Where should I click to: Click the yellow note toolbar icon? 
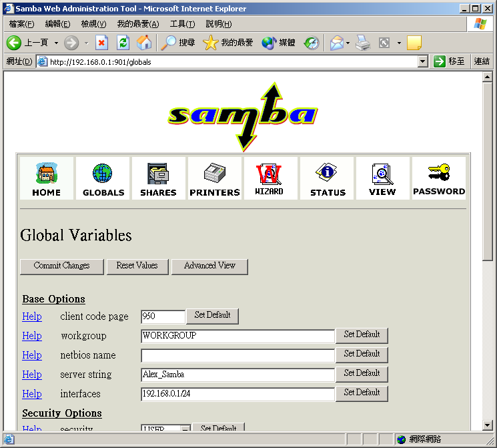coord(414,43)
